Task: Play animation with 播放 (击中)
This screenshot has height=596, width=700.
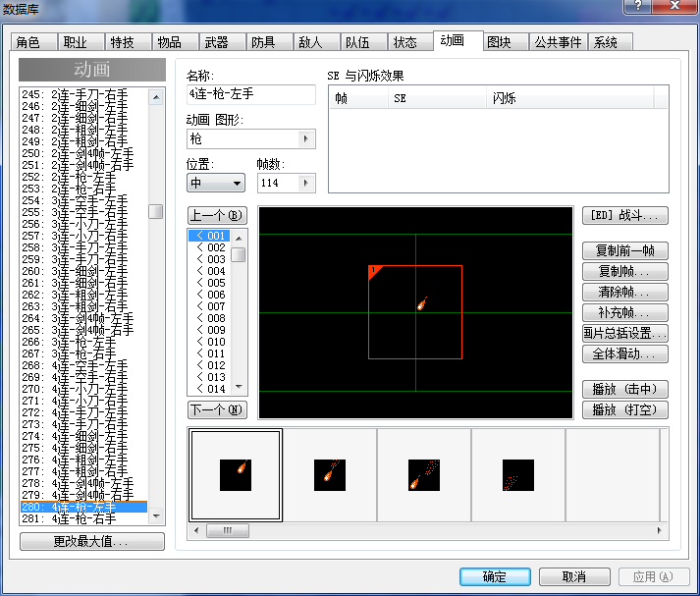Action: pyautogui.click(x=625, y=389)
